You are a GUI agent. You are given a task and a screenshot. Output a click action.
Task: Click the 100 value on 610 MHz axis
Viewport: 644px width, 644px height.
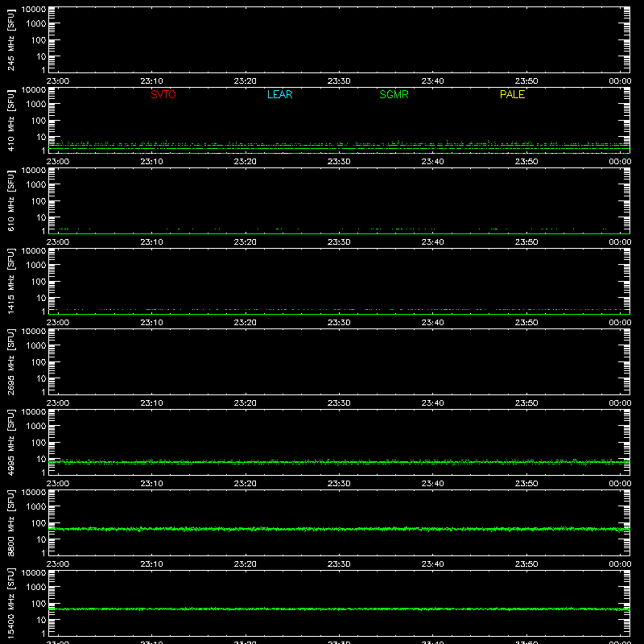pyautogui.click(x=39, y=200)
